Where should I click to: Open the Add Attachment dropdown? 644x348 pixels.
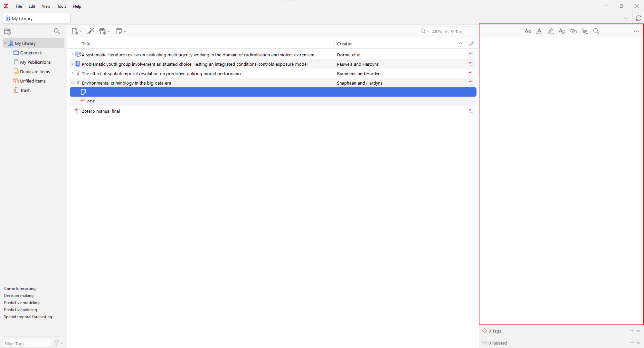pos(105,31)
